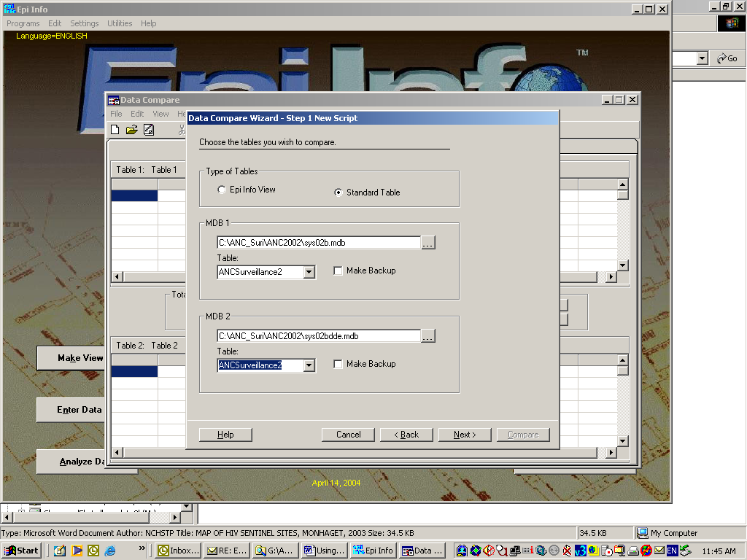747x560 pixels.
Task: Open the Programs menu in Epi Info
Action: coord(23,23)
